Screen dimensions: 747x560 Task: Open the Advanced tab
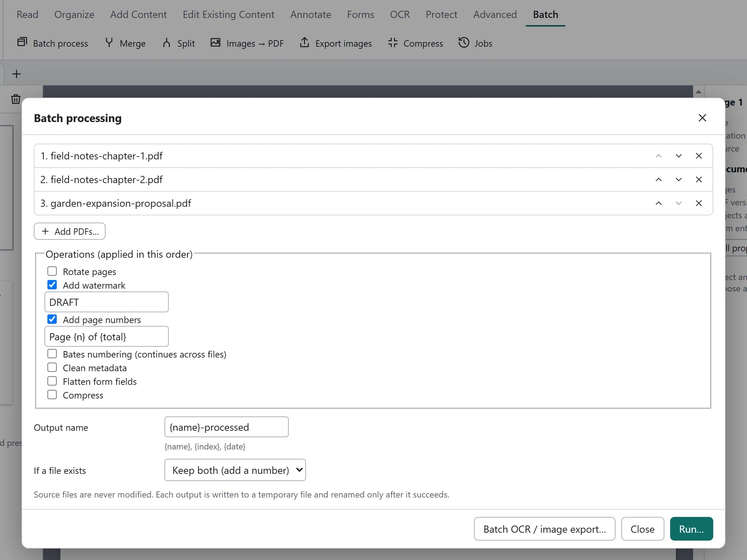[495, 14]
